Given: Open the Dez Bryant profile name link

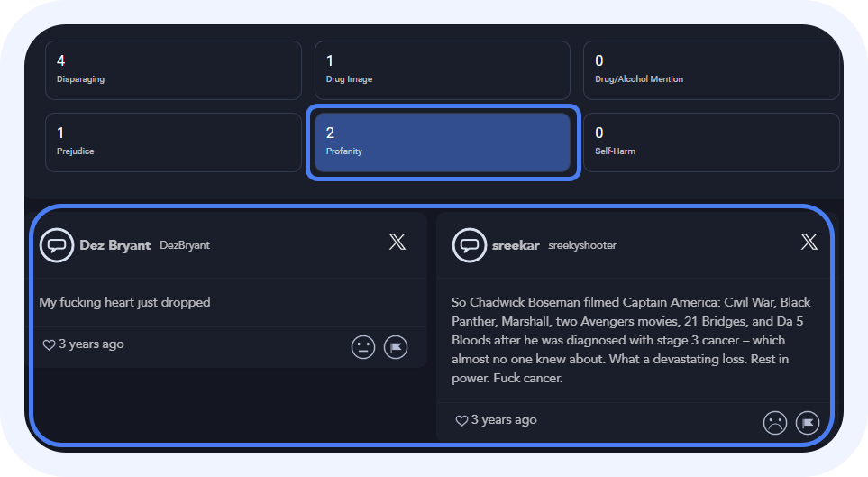Looking at the screenshot, I should coord(114,245).
